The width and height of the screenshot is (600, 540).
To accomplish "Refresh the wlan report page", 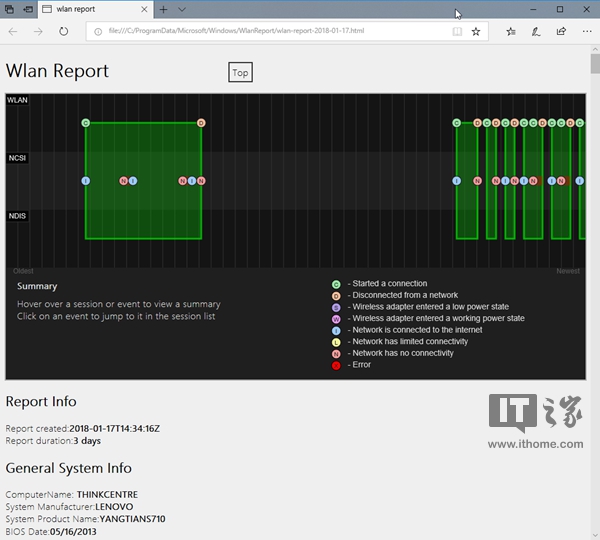I will tap(63, 31).
